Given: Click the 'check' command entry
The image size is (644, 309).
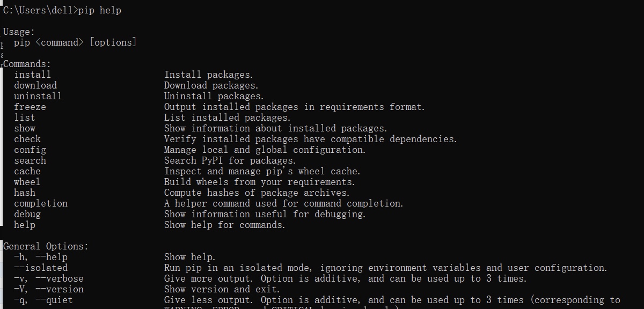Looking at the screenshot, I should point(27,139).
